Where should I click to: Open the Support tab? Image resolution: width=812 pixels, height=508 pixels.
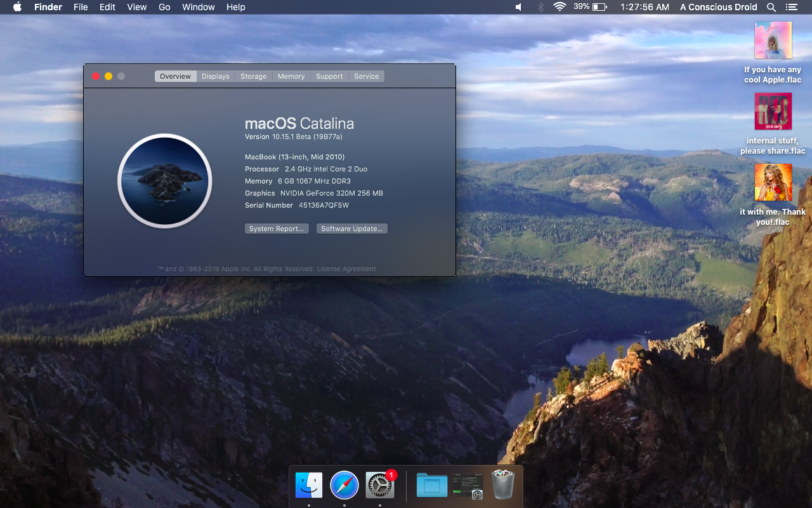[329, 76]
